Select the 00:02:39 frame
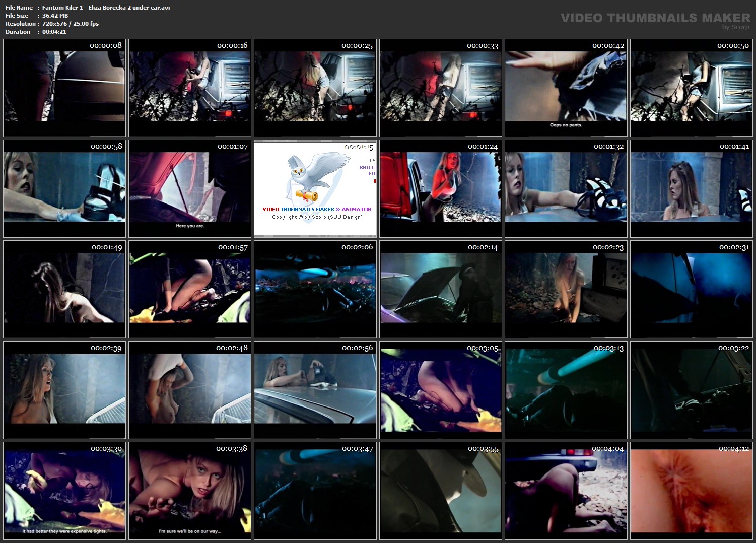756x543 pixels. pyautogui.click(x=64, y=390)
